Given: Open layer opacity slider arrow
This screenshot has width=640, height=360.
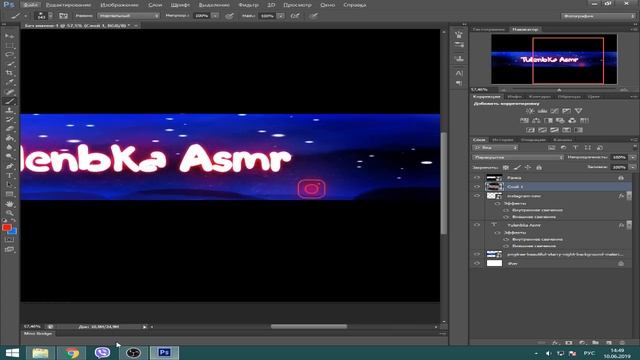Looking at the screenshot, I should coord(633,157).
